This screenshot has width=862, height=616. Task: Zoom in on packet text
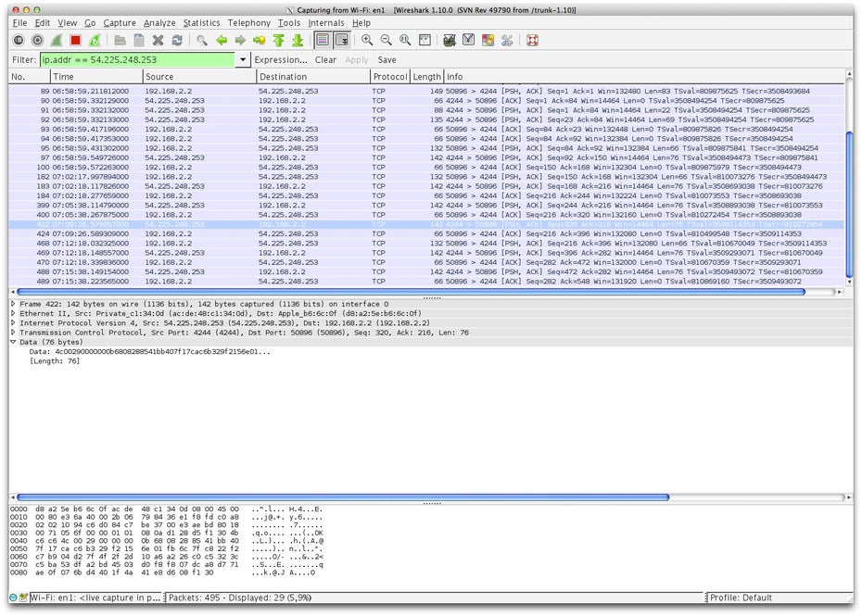(367, 40)
